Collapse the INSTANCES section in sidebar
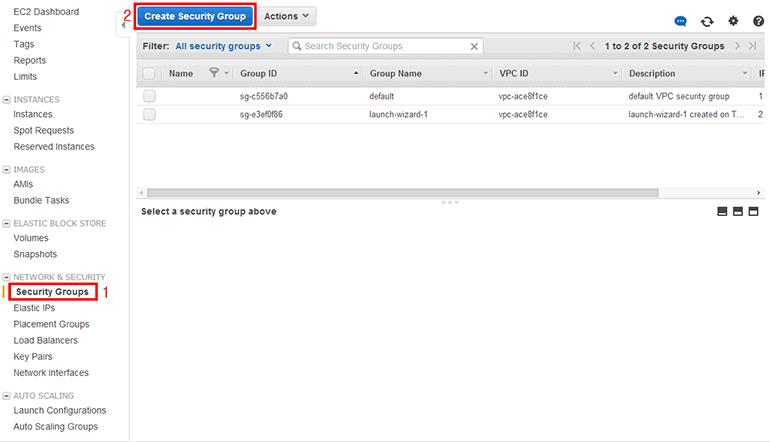 coord(7,99)
